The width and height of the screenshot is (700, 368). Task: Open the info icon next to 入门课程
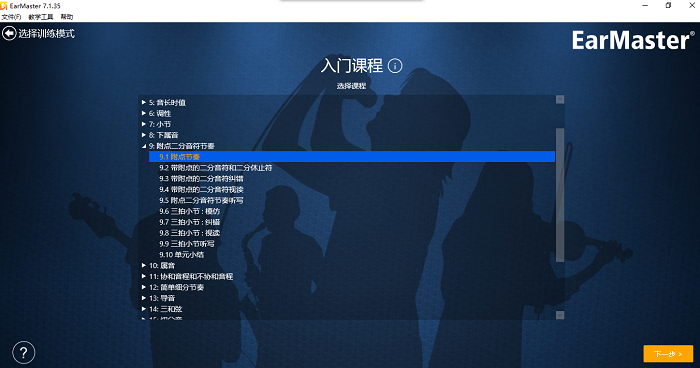point(395,66)
